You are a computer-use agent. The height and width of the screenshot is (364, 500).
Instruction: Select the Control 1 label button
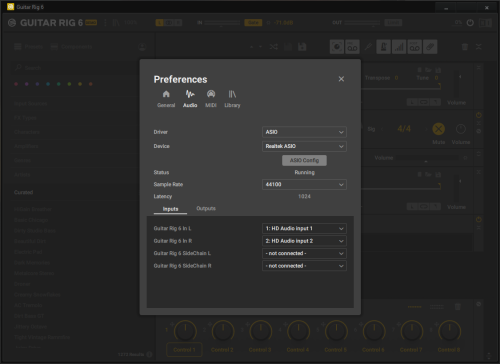(x=184, y=350)
